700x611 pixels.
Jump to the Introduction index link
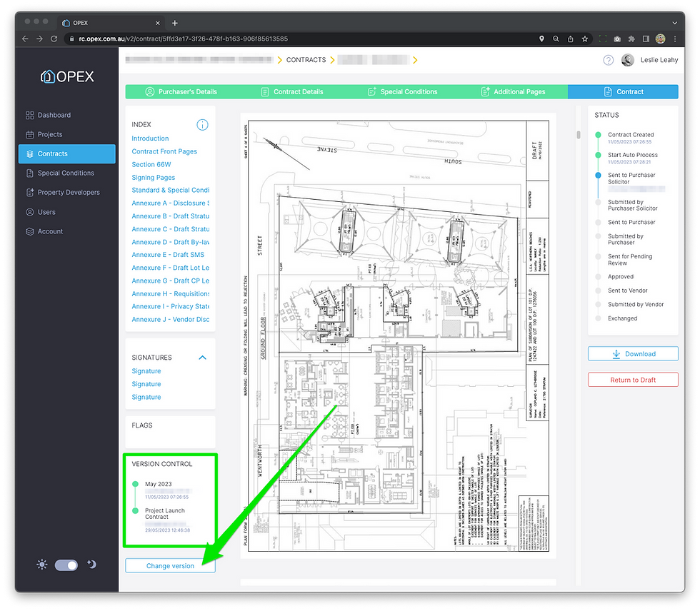click(150, 138)
